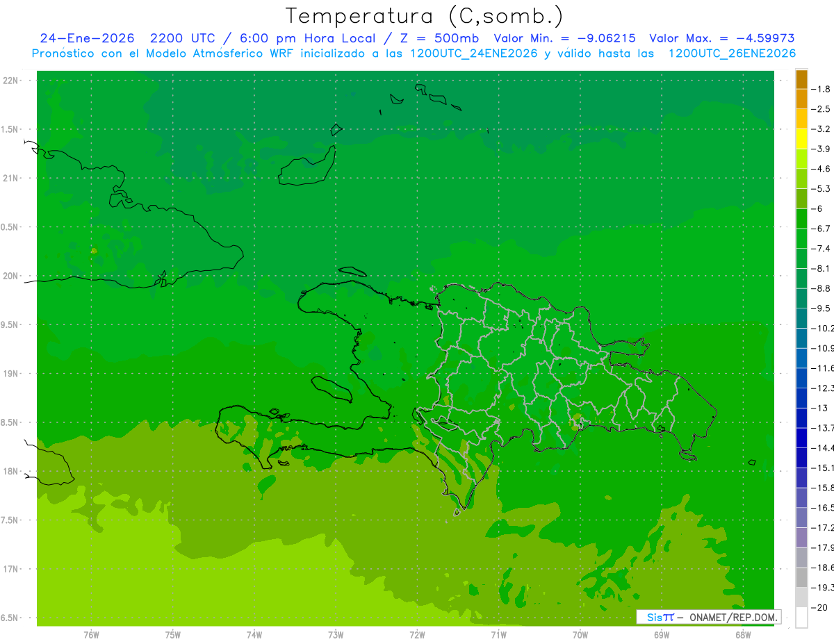Click the '73W' longitude label
The image size is (834, 644).
[x=336, y=635]
